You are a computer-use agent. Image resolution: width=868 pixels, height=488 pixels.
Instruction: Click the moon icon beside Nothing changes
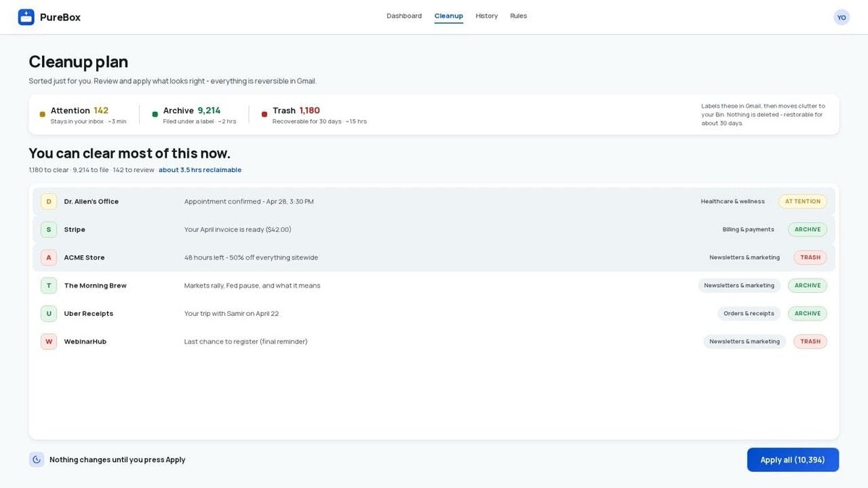(37, 460)
